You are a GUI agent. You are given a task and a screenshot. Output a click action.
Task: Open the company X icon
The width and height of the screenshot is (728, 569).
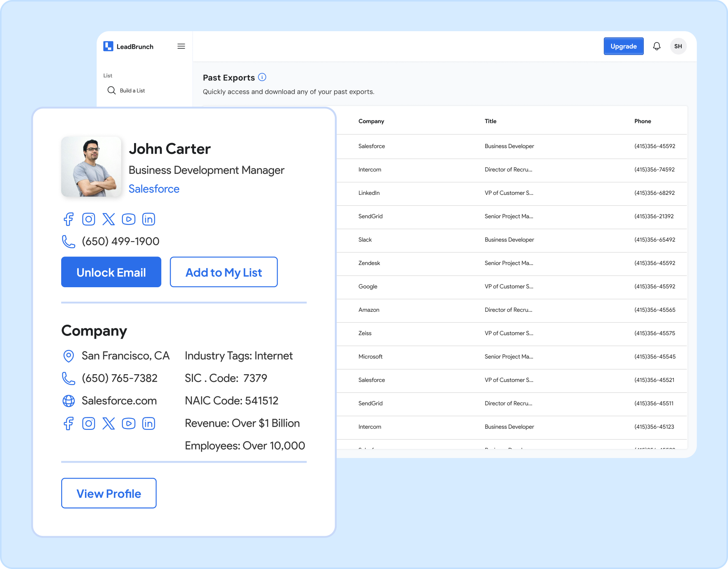109,423
